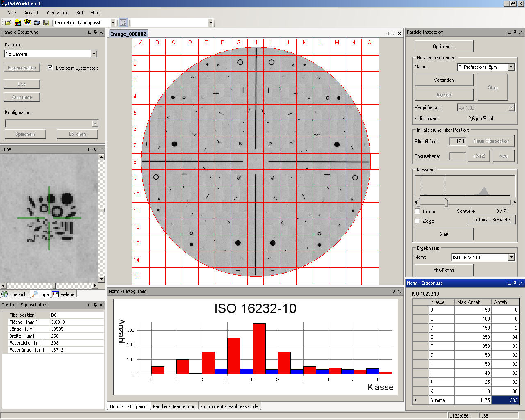The image size is (525, 420).
Task: Switch to the Übersicht globe tab
Action: click(15, 294)
